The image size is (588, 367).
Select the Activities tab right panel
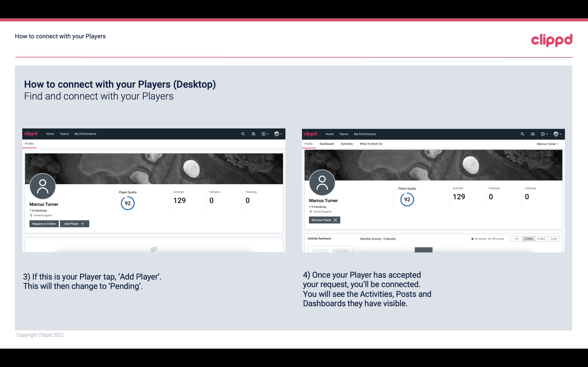[x=346, y=144]
